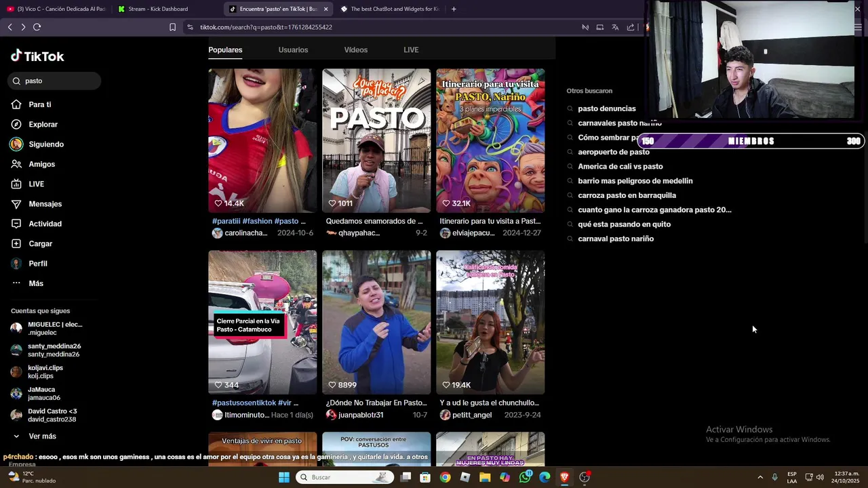Open the Explorar compass icon
The width and height of the screenshot is (868, 488).
[x=16, y=124]
